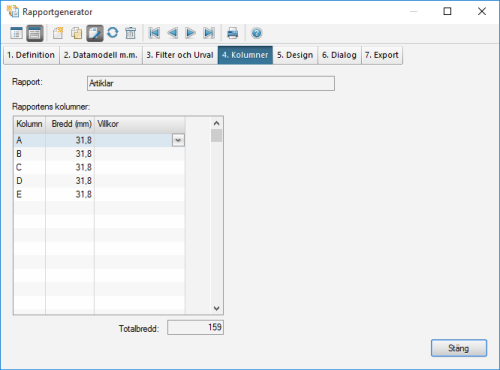Go to first record icon
Image resolution: width=500 pixels, height=370 pixels.
tap(154, 33)
